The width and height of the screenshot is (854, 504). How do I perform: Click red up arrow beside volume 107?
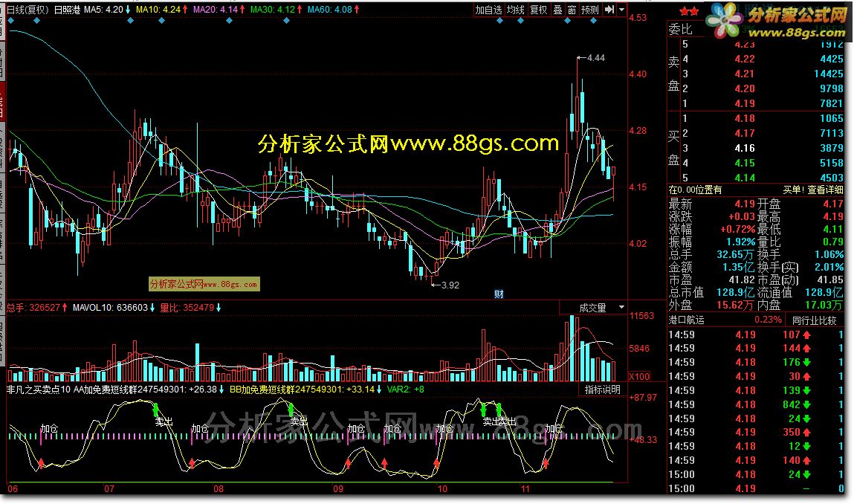coord(806,335)
